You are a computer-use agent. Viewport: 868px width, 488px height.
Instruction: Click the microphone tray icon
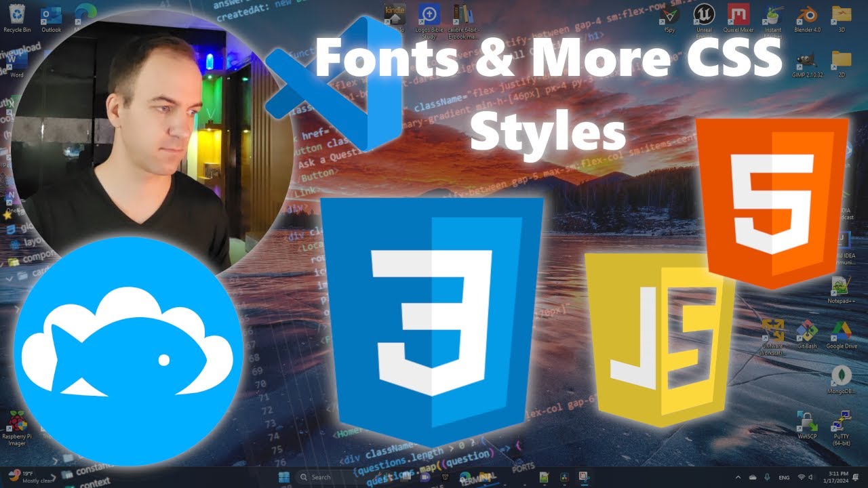(x=767, y=476)
